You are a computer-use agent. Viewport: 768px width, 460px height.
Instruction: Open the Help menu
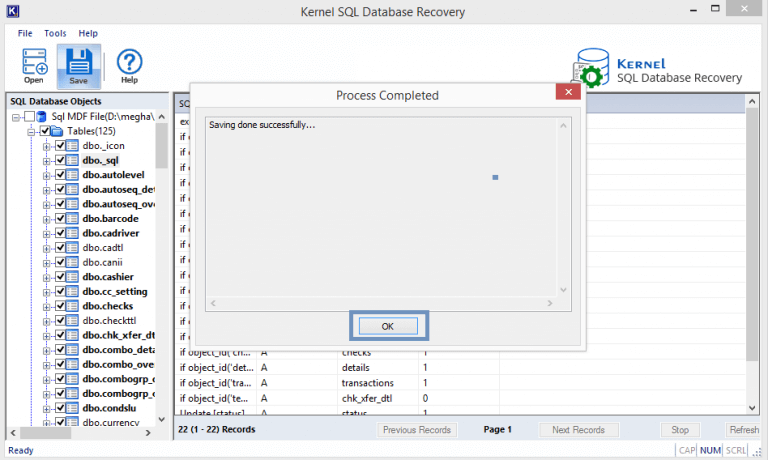coord(88,33)
